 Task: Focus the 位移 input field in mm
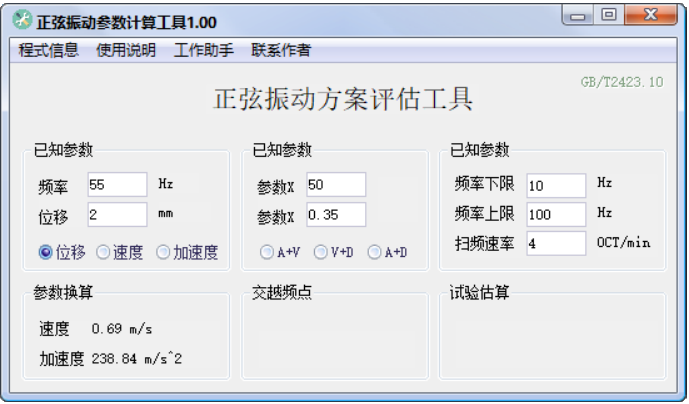[x=117, y=215]
